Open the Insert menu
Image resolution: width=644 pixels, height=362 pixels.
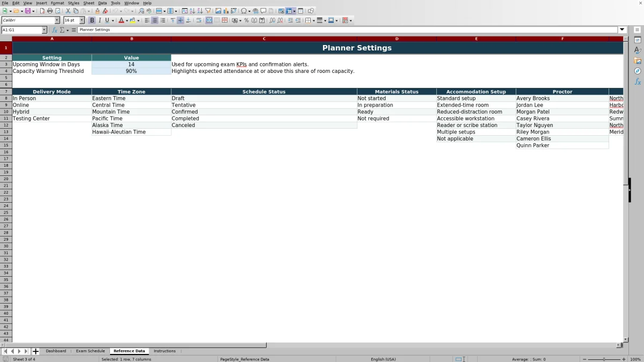click(41, 3)
